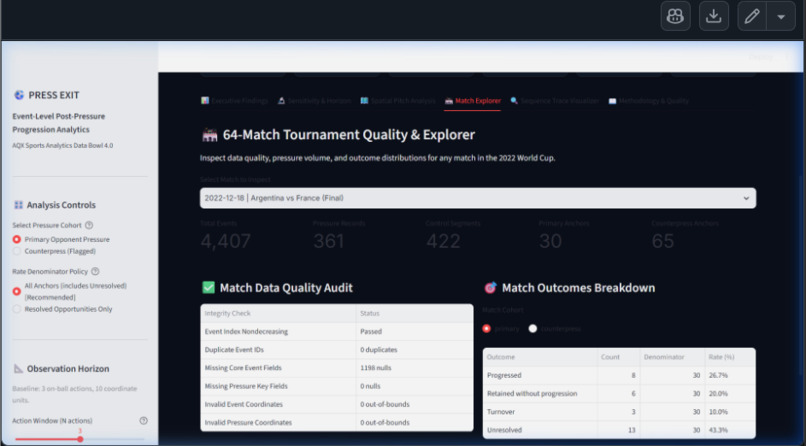Select All Anchors (includes Unresolved) radio
The image size is (806, 446).
click(17, 291)
